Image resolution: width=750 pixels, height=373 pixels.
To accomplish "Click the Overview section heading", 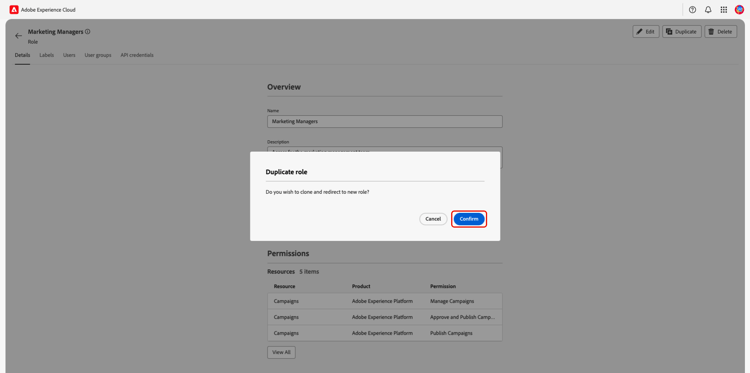I will click(284, 87).
